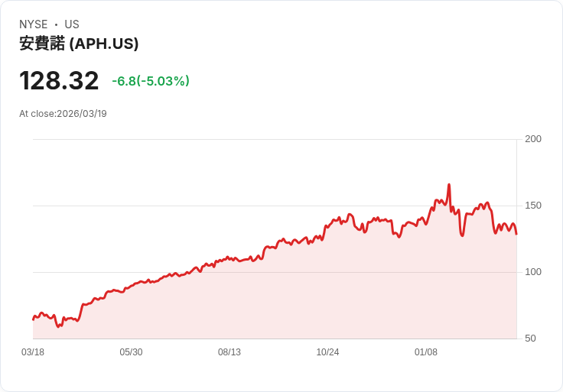This screenshot has height=392, width=563.
Task: Click the shaded area beneath the price line
Action: pos(306,298)
